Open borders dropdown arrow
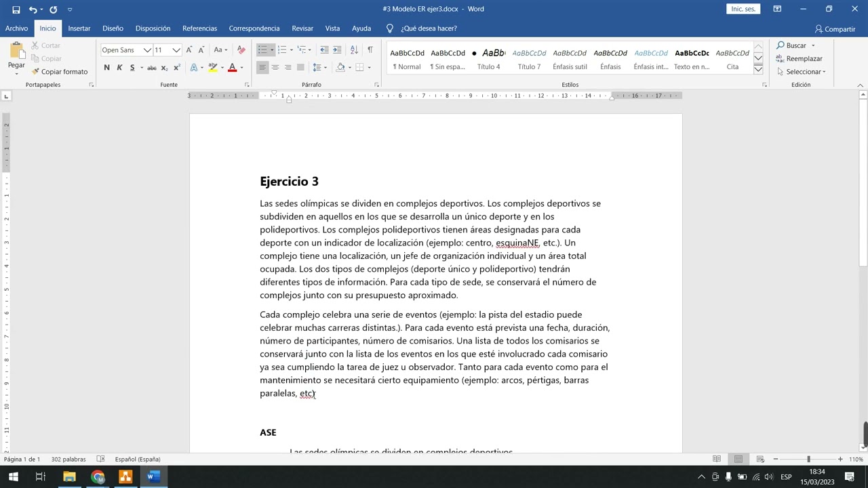868x488 pixels. [x=370, y=68]
